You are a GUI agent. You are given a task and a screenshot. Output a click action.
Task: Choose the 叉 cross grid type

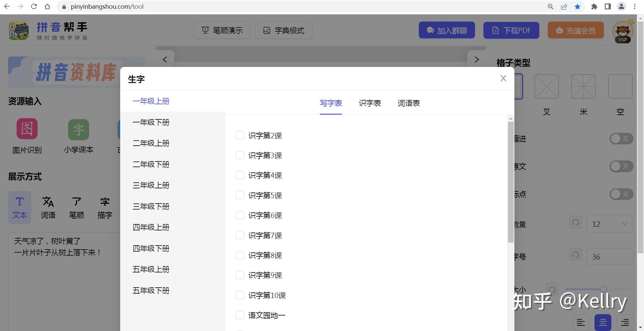point(547,86)
